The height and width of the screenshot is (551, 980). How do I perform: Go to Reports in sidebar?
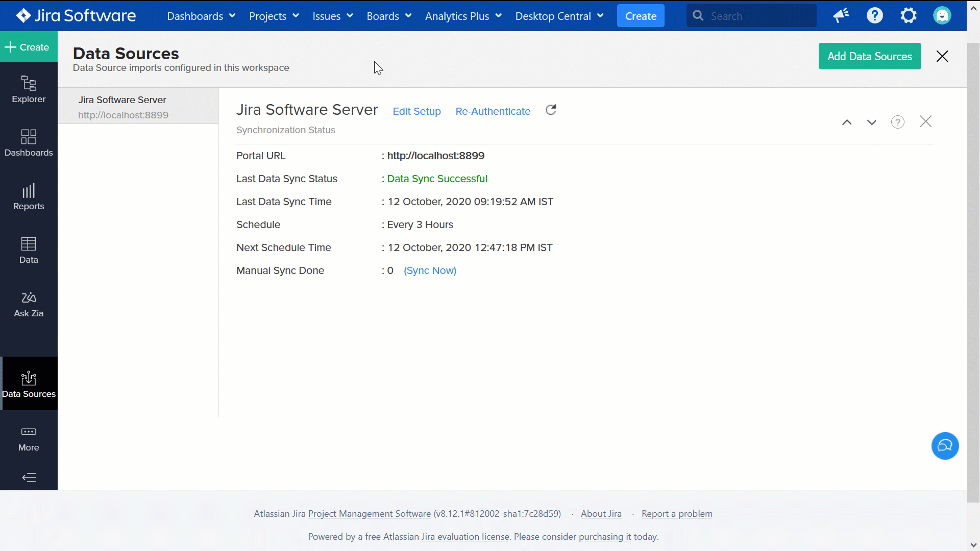click(29, 196)
